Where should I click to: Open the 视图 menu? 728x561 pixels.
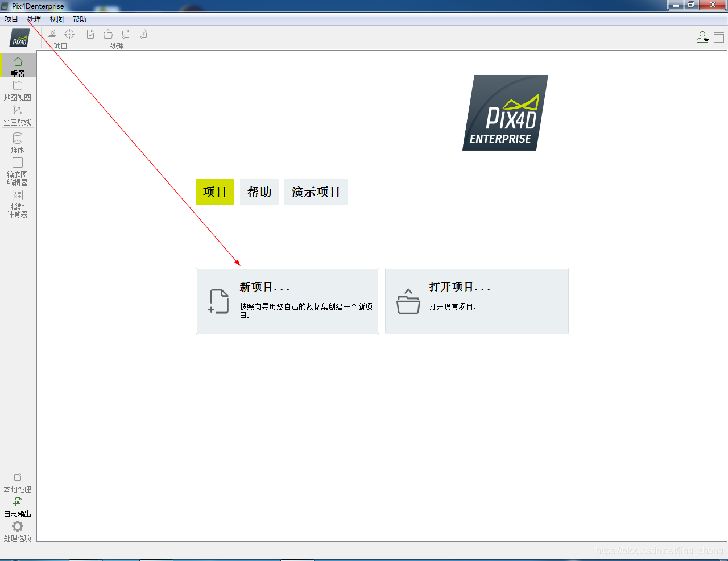(57, 19)
